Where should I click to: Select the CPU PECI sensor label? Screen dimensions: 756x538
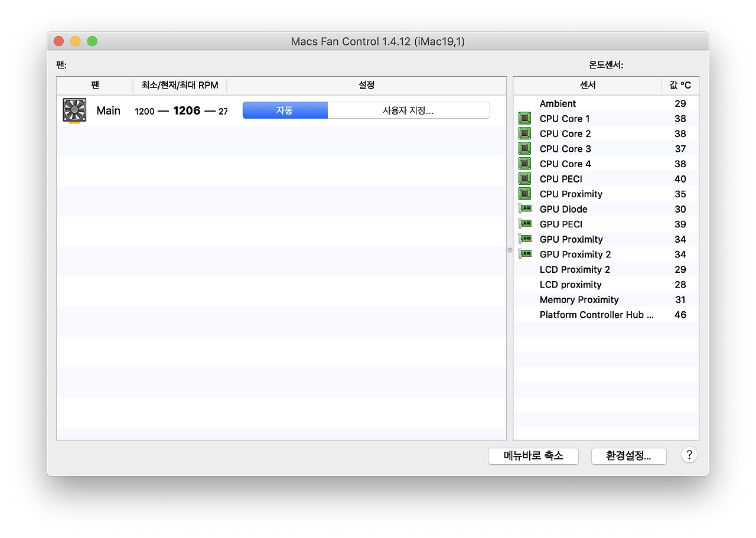pyautogui.click(x=561, y=179)
